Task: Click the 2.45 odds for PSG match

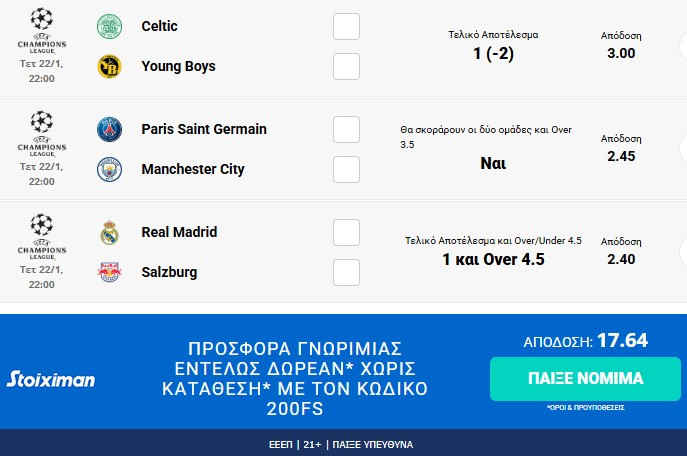Action: (x=621, y=156)
